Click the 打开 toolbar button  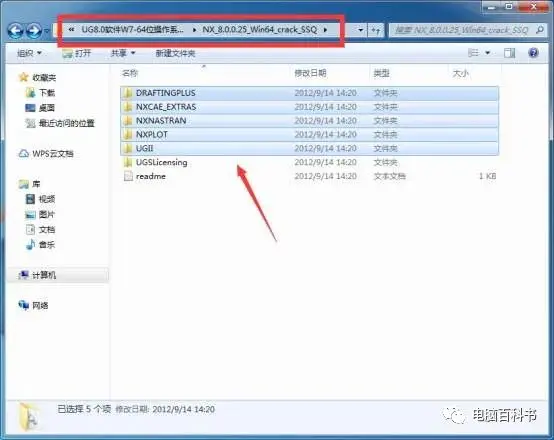pos(77,53)
